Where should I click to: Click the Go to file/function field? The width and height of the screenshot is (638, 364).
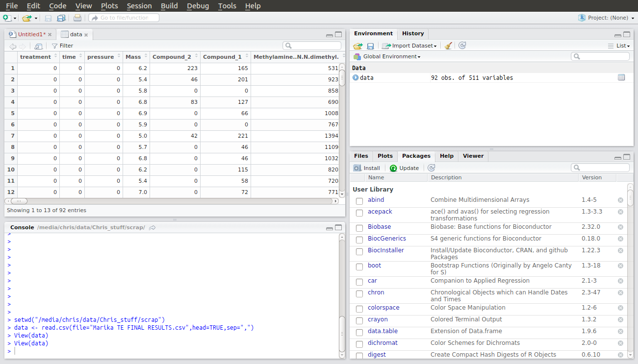[124, 18]
